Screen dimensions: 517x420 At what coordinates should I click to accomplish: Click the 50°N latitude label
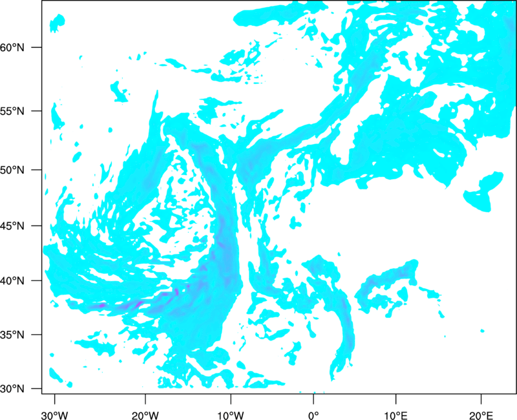(x=12, y=170)
